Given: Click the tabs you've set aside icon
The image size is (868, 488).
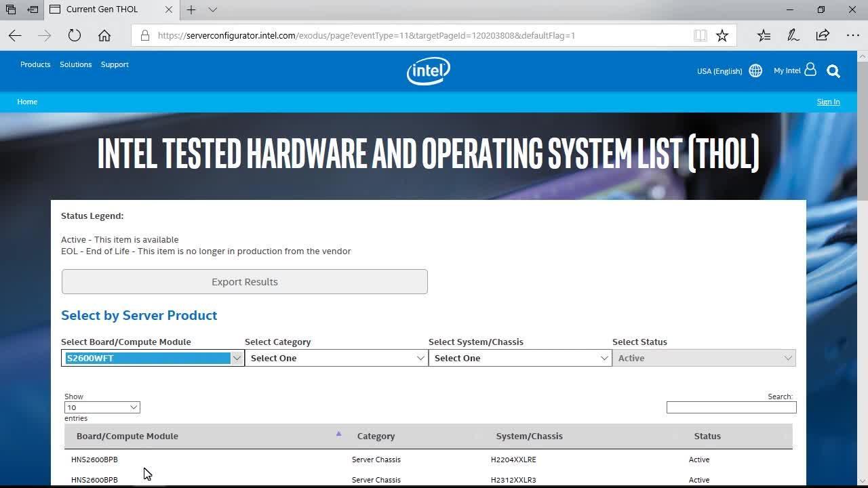Looking at the screenshot, I should point(11,9).
